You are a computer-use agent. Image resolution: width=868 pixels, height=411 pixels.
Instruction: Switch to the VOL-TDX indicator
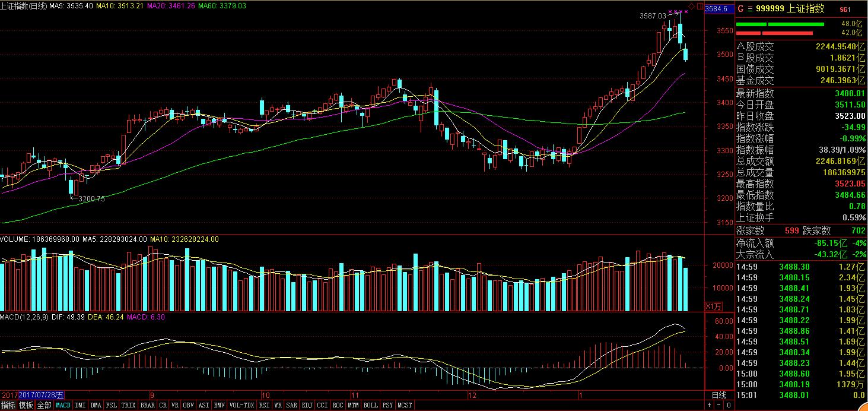[242, 405]
